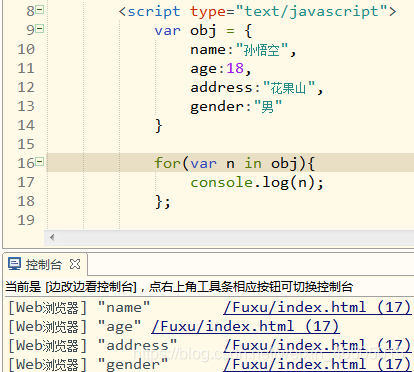Click the "in" keyword on line 16
The image size is (414, 372).
[253, 163]
